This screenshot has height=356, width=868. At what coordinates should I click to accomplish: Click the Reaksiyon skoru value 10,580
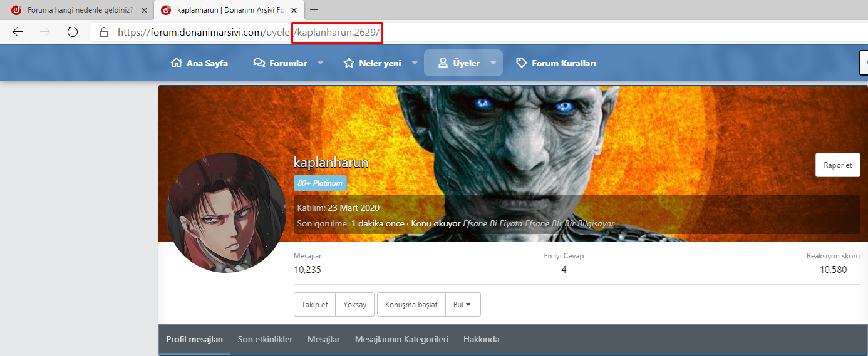tap(833, 270)
